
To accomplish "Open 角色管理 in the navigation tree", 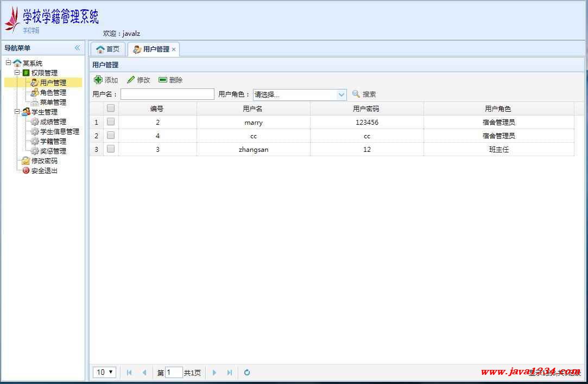I will click(x=53, y=92).
